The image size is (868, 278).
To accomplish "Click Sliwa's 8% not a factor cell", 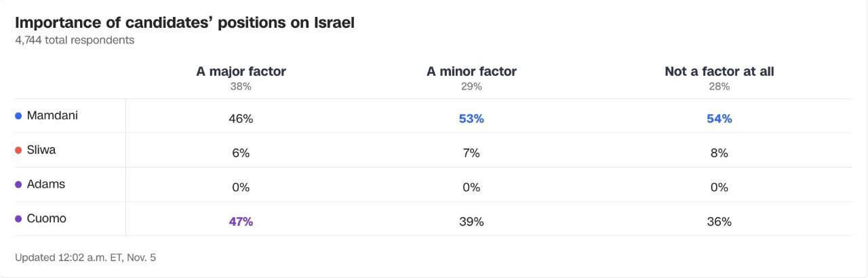I will pos(719,153).
